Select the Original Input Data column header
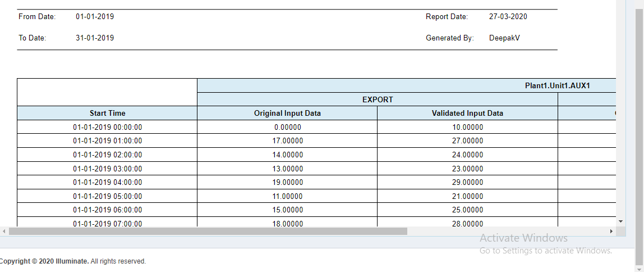The image size is (644, 272). click(x=287, y=113)
